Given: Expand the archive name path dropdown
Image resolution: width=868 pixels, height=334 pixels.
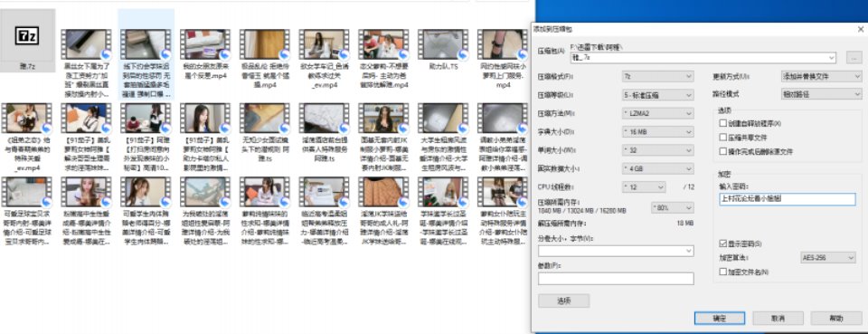Looking at the screenshot, I should coord(832,58).
